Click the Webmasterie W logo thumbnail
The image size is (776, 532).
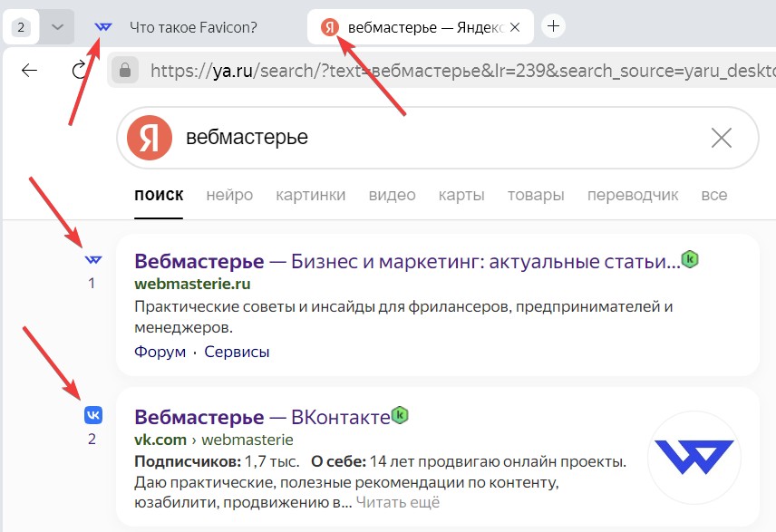[x=694, y=458]
